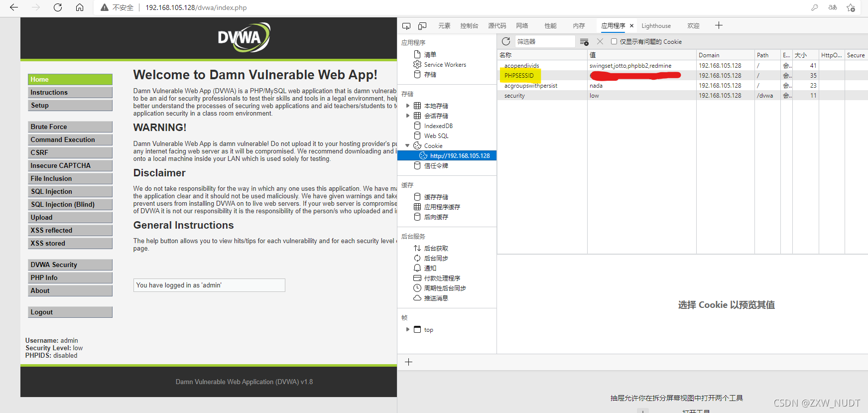868x413 pixels.
Task: Add page to favorites star icon
Action: [x=851, y=7]
